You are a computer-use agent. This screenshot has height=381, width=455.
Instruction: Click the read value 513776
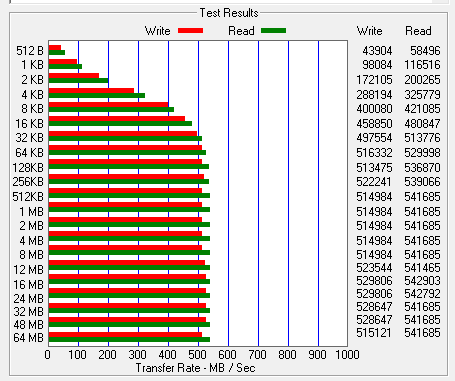pos(422,138)
